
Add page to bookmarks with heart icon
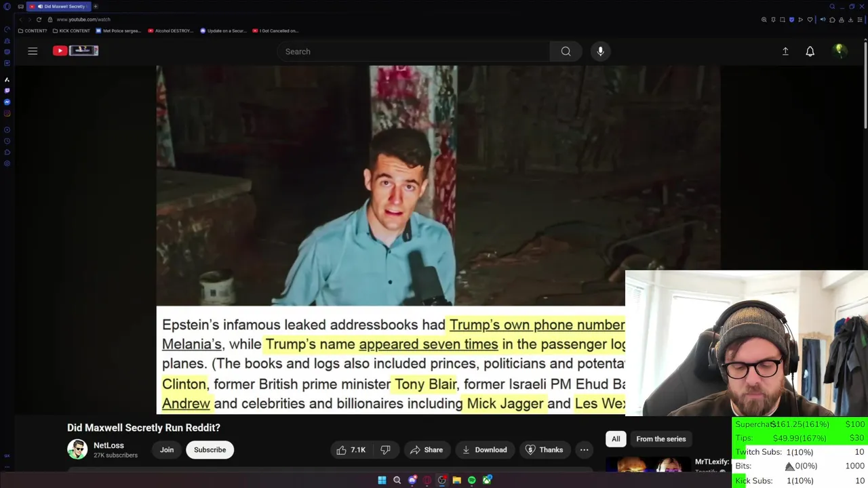click(810, 20)
